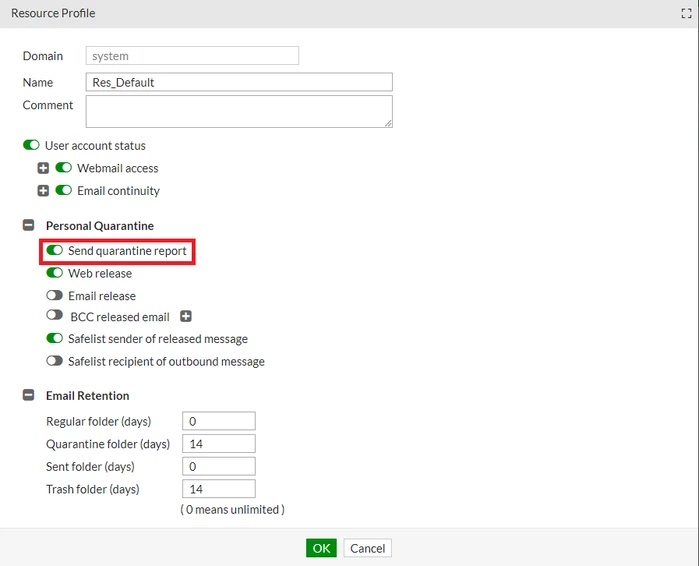
Task: Expand Webmail access plus icon
Action: tap(43, 168)
